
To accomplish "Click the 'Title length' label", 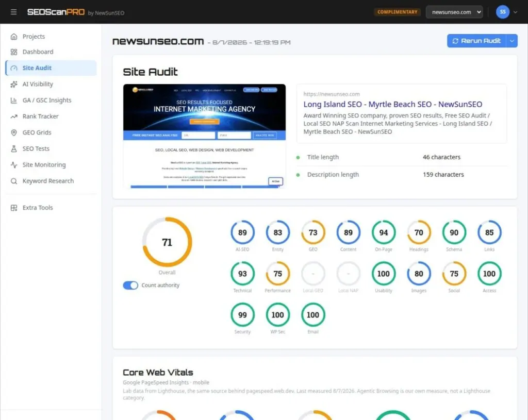I will 323,157.
